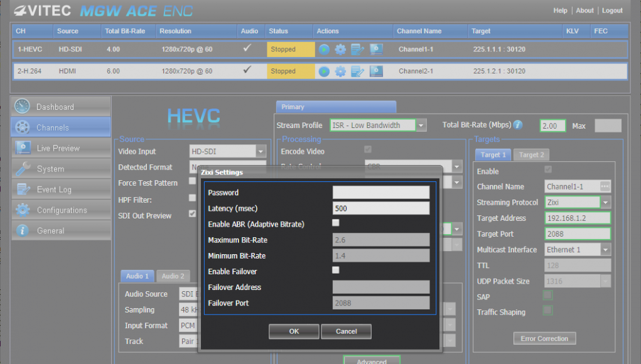
Task: Click target 225.1.2.1 : 30120
Action: (499, 71)
